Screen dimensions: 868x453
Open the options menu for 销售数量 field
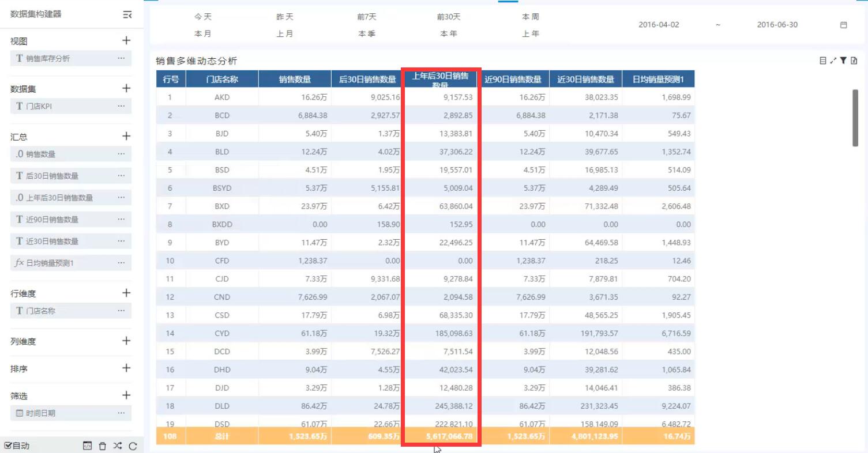pos(121,154)
